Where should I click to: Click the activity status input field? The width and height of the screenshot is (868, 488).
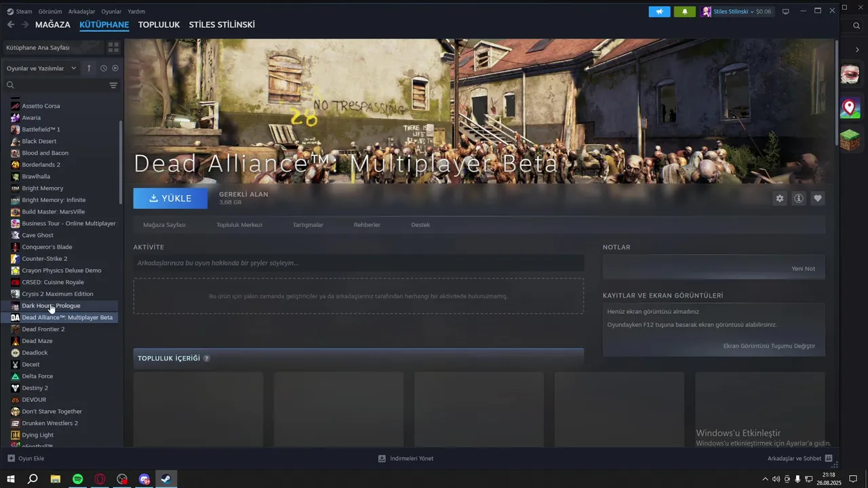point(358,263)
